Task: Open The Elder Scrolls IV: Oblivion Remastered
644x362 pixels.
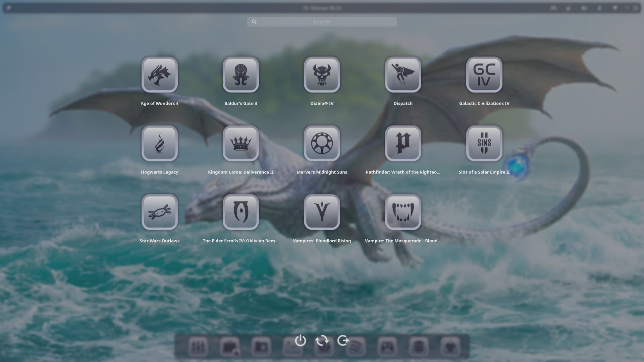Action: (240, 212)
